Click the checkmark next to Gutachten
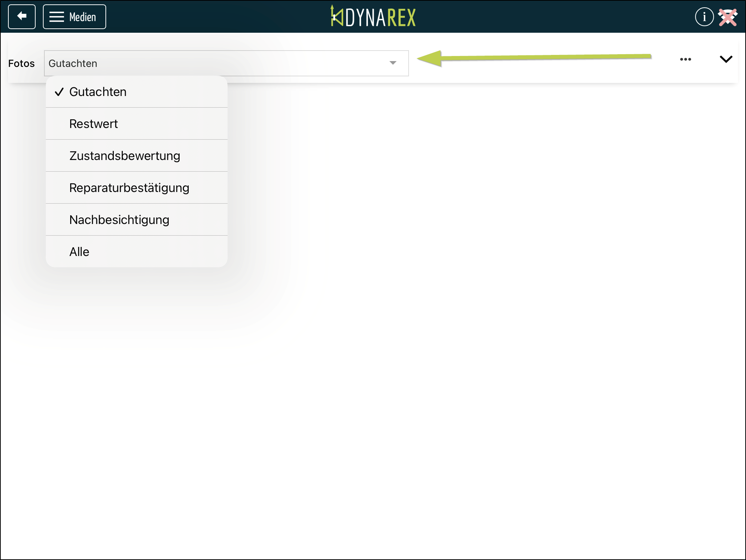The width and height of the screenshot is (746, 560). 59,92
